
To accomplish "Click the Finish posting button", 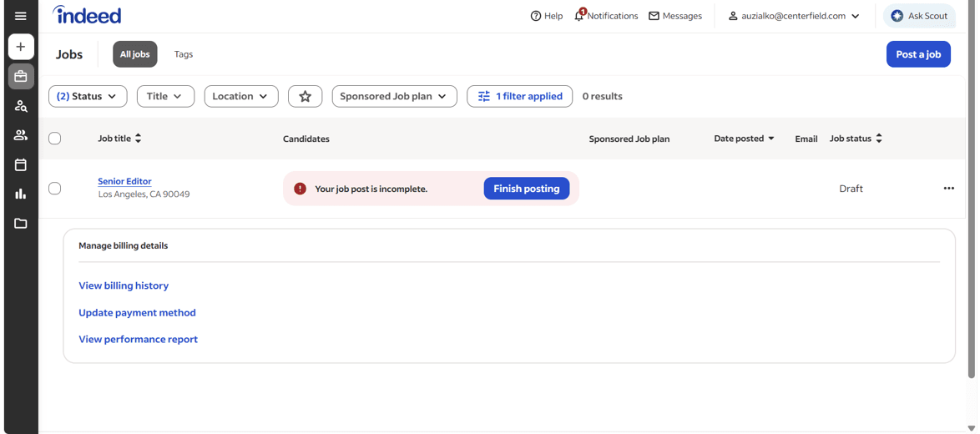I will (x=526, y=189).
